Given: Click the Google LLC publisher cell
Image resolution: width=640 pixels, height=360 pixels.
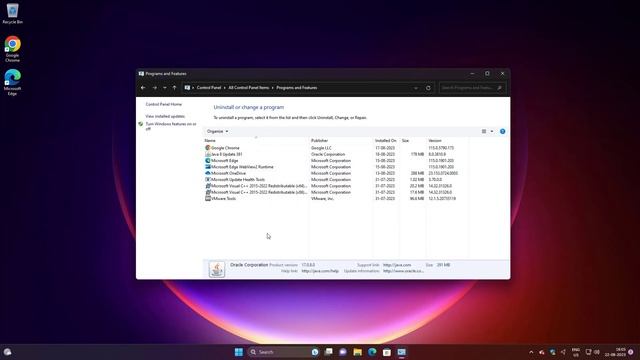Looking at the screenshot, I should tap(321, 148).
